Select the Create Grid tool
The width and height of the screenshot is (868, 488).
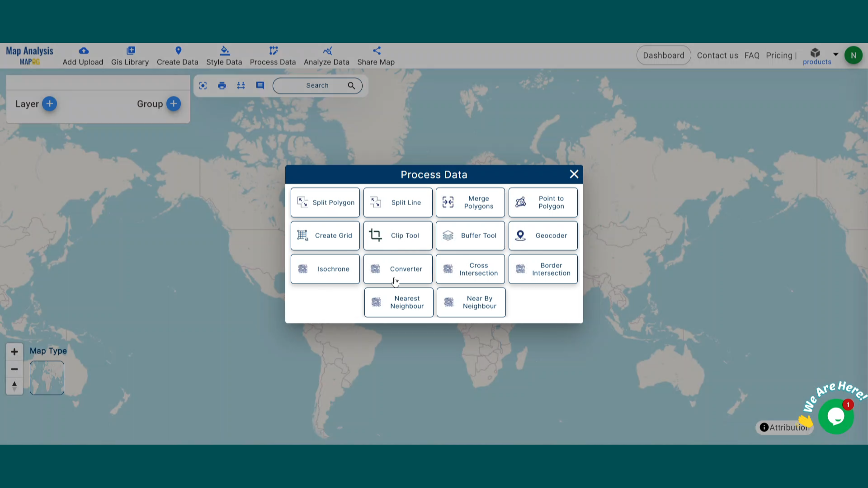pyautogui.click(x=325, y=235)
